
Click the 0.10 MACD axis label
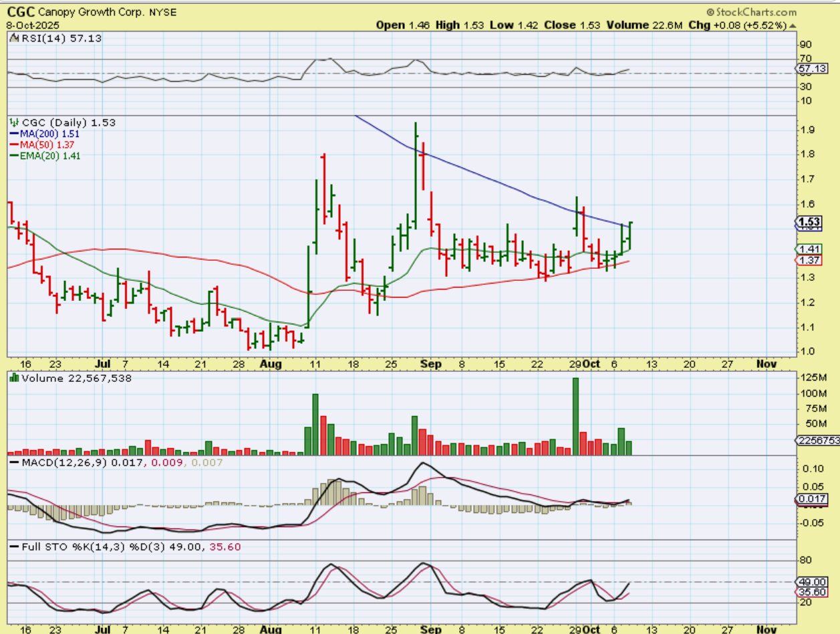[x=814, y=468]
